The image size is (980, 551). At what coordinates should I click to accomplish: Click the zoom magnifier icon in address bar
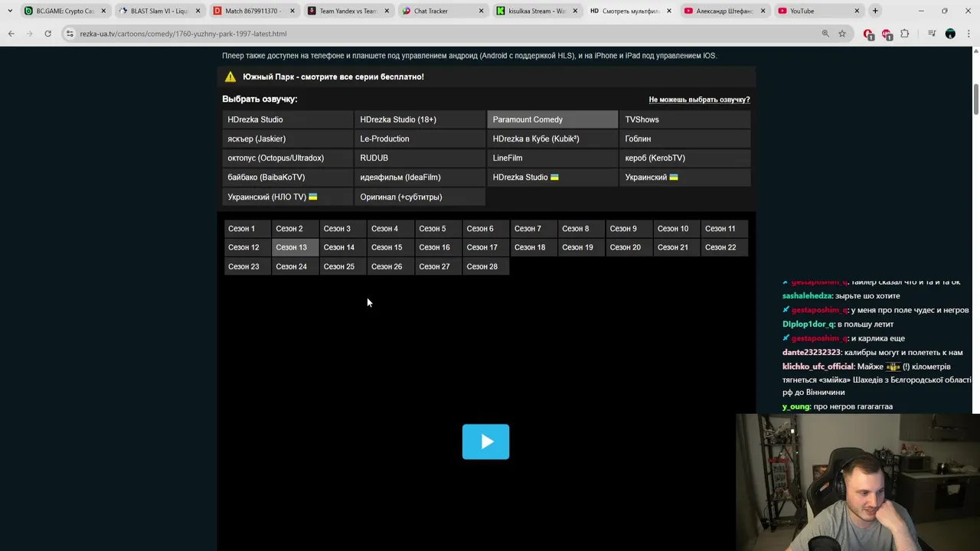click(825, 34)
